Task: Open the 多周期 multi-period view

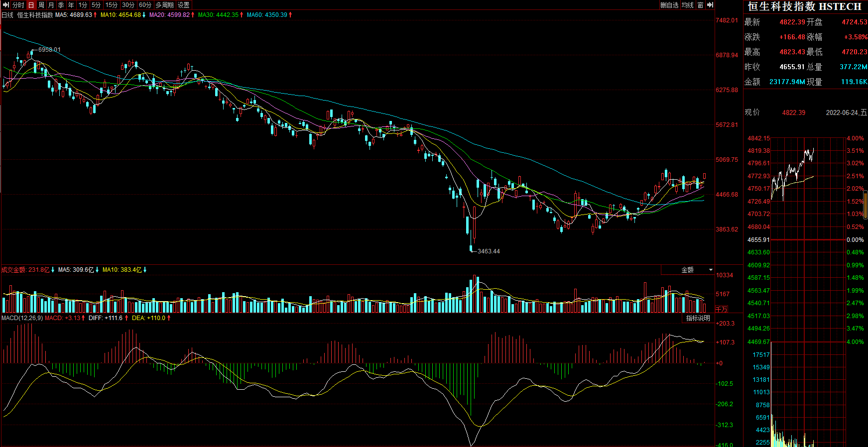Action: pyautogui.click(x=165, y=5)
